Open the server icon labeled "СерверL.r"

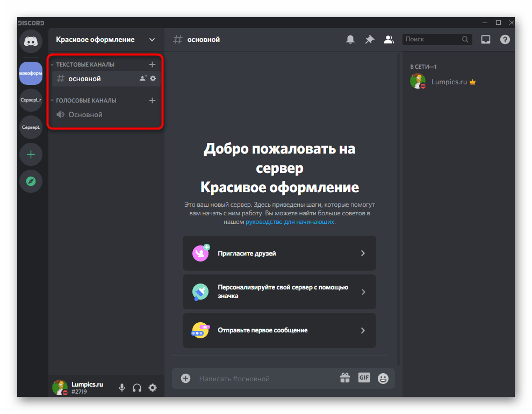point(31,100)
